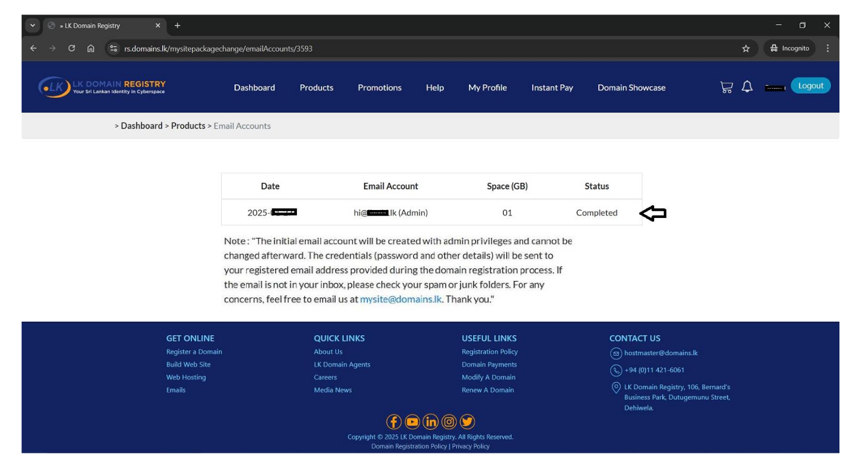Open Modify A Domain footer link

tap(488, 377)
